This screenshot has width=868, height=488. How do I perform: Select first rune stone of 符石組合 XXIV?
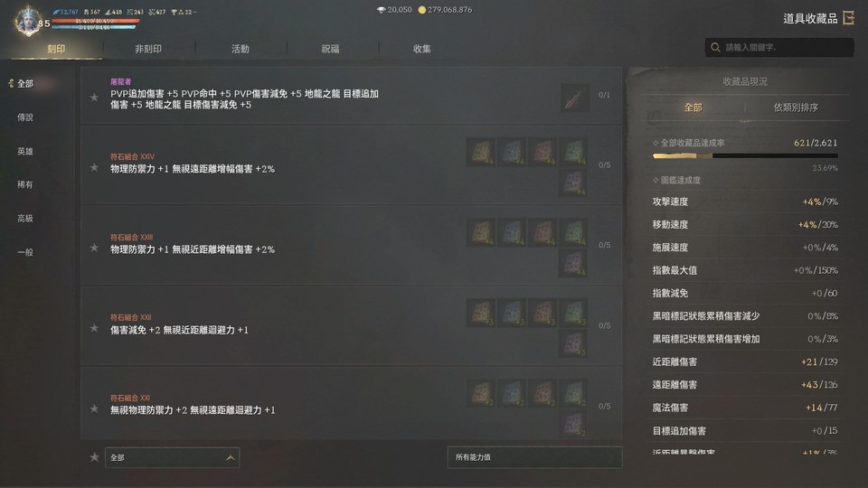[x=480, y=152]
